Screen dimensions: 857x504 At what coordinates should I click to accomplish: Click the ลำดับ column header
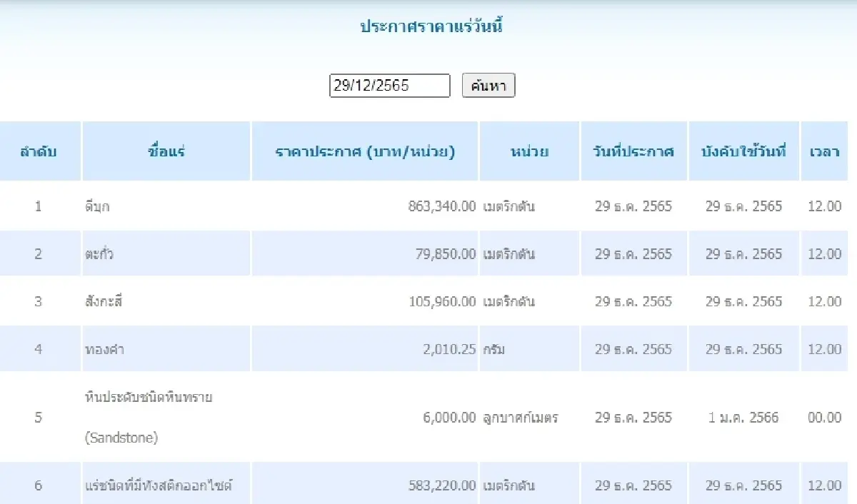point(39,151)
